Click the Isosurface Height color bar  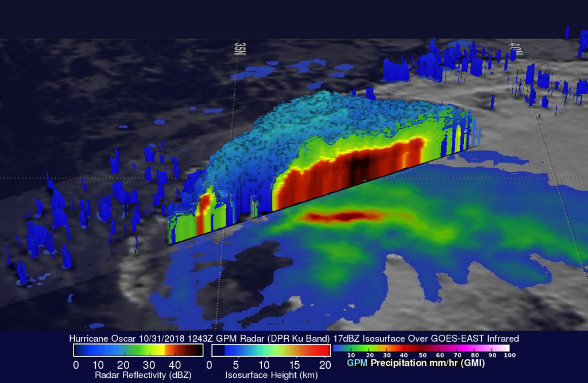[x=271, y=350]
